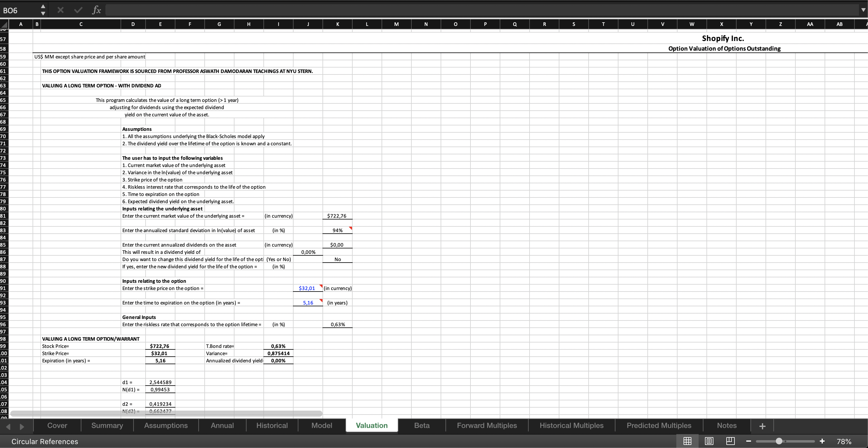Screen dimensions: 868x448
Task: Open the Assumptions sheet tab
Action: tap(166, 425)
